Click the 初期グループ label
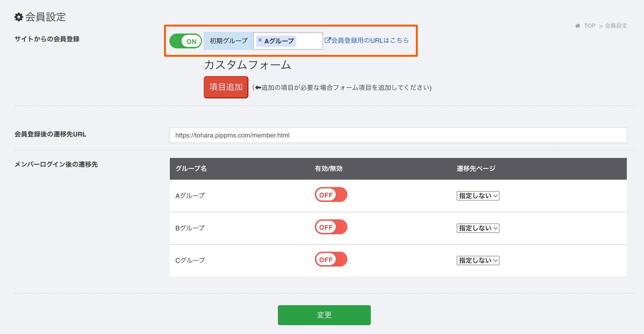The height and width of the screenshot is (334, 644). (229, 41)
